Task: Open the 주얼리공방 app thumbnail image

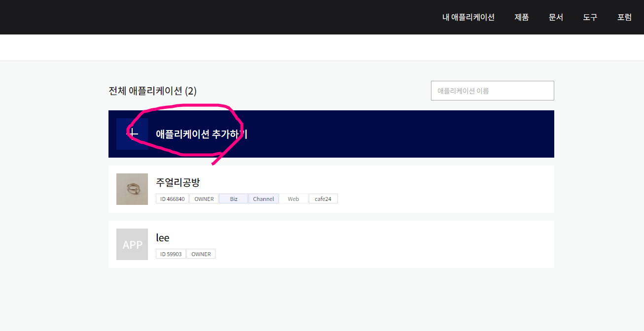Action: tap(132, 189)
